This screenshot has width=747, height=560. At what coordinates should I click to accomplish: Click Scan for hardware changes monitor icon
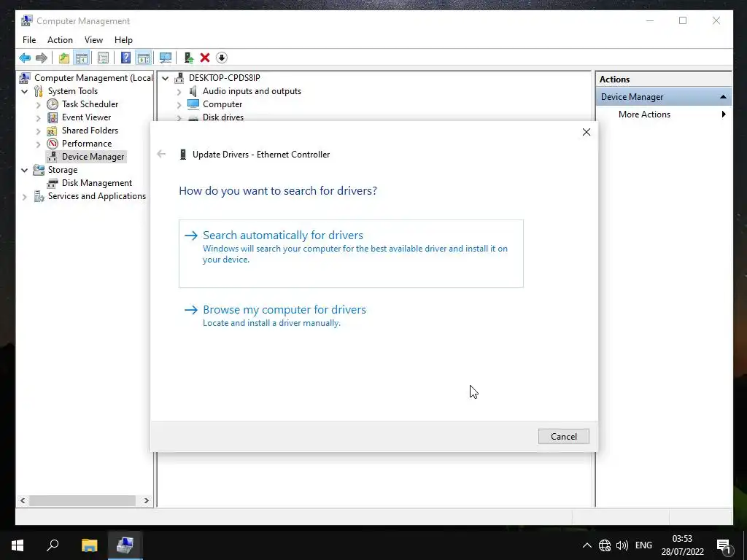click(166, 58)
